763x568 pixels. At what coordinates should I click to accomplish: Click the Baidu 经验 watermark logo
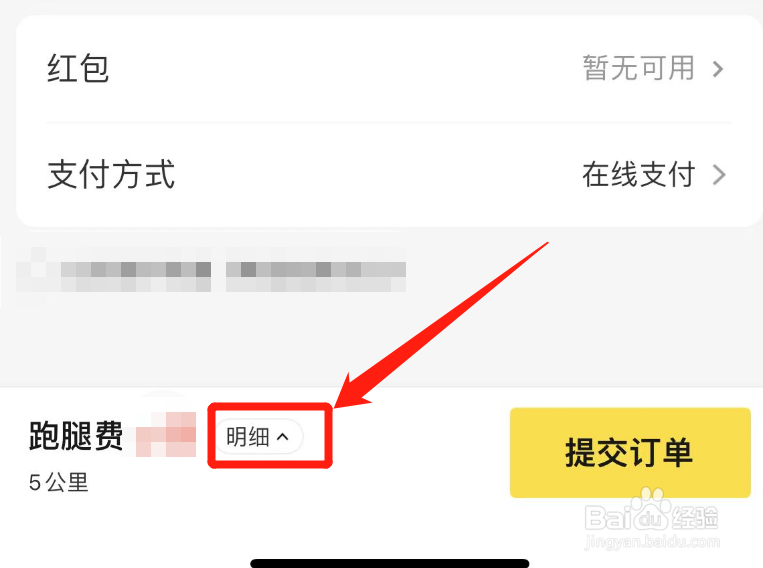pos(652,517)
